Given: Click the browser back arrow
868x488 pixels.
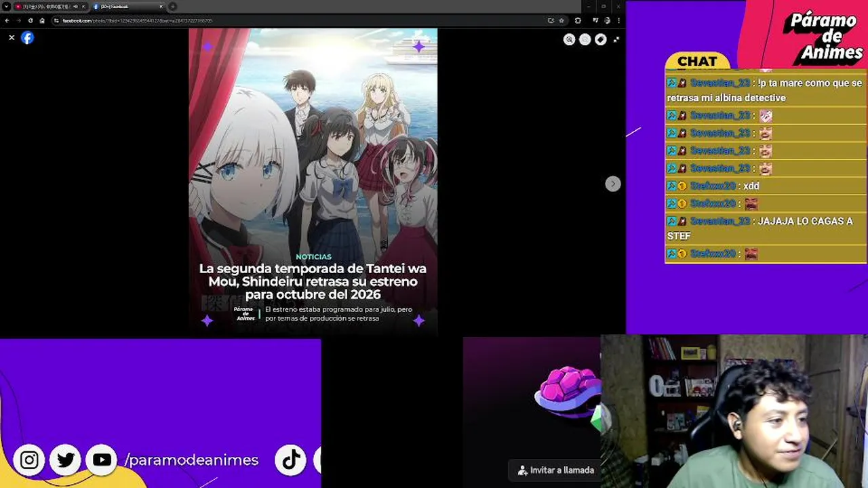Looking at the screenshot, I should pyautogui.click(x=7, y=20).
